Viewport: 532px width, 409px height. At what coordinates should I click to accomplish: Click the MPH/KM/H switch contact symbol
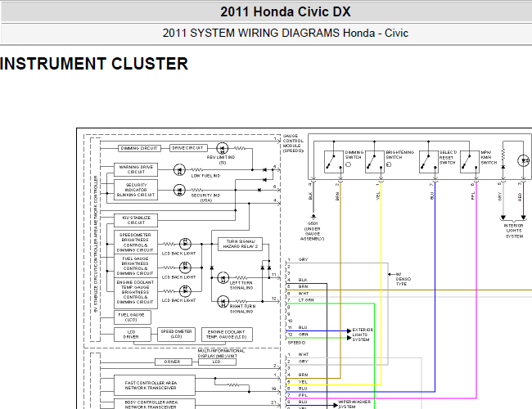(470, 162)
